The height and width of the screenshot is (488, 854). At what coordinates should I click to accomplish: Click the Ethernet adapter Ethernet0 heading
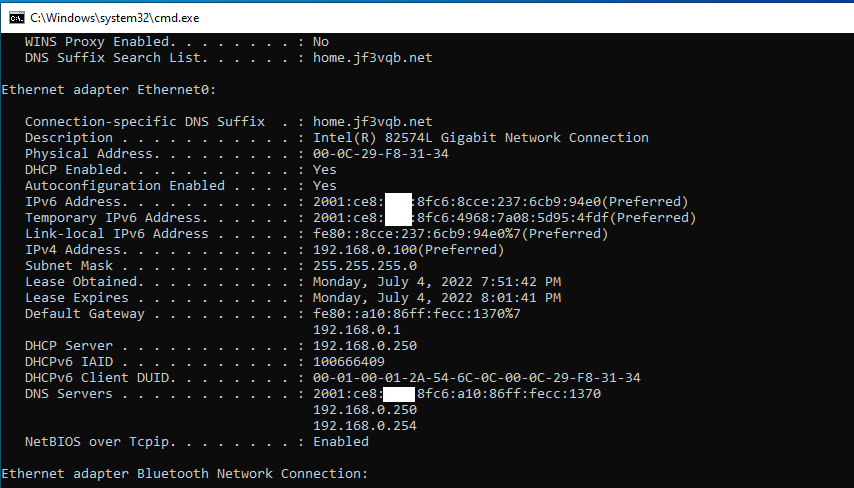coord(109,90)
